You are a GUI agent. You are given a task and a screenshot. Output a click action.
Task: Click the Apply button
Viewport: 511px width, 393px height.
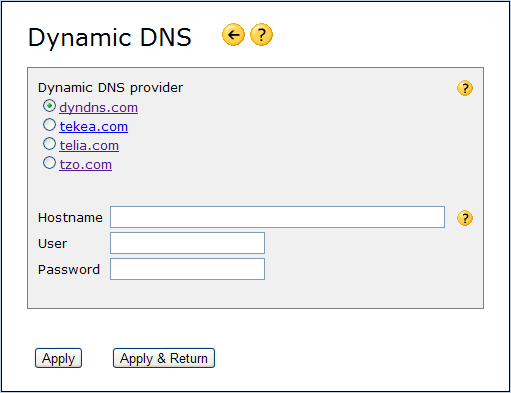[x=58, y=358]
